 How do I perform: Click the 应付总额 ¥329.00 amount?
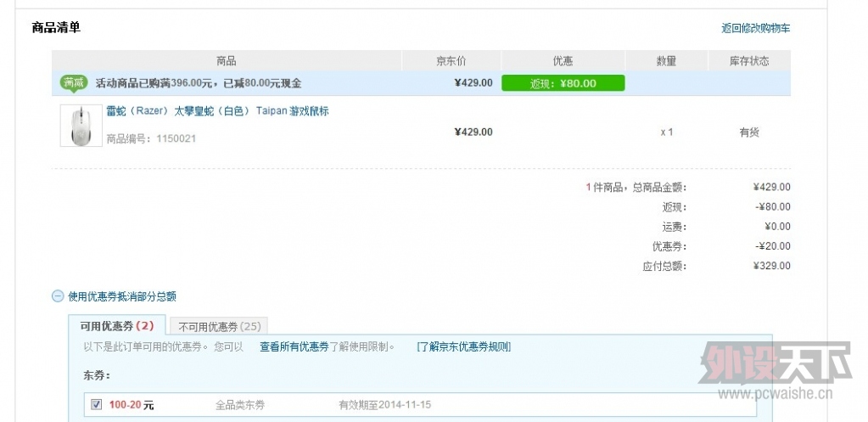click(x=771, y=266)
